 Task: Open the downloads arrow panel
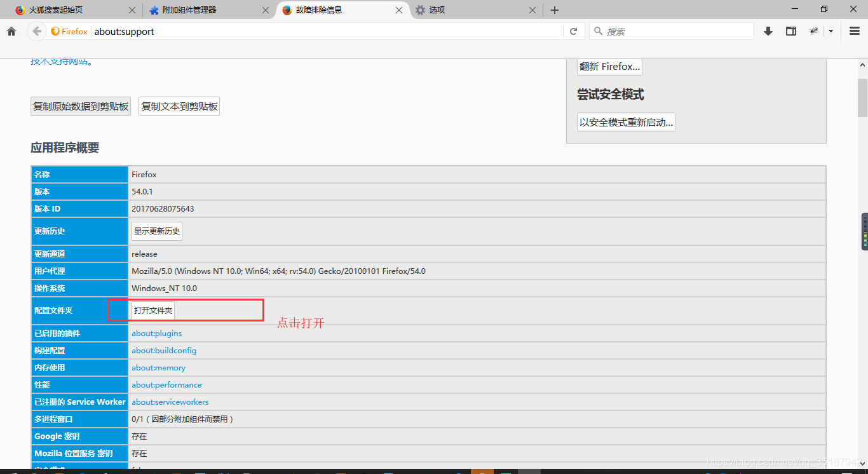(768, 31)
